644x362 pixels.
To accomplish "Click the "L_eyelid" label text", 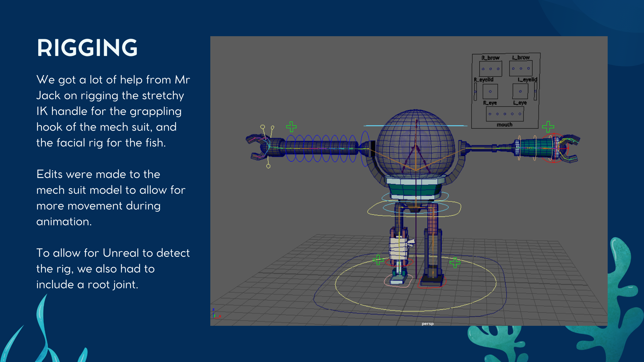I will [x=527, y=79].
